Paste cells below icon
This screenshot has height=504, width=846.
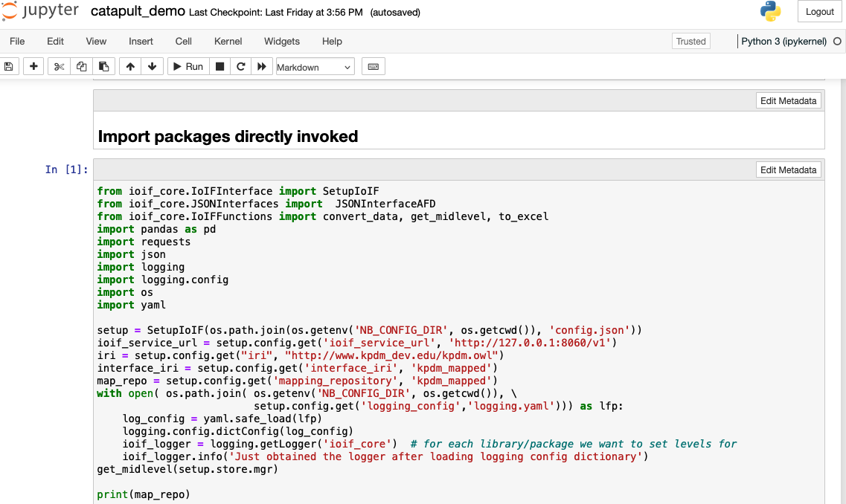pyautogui.click(x=103, y=67)
